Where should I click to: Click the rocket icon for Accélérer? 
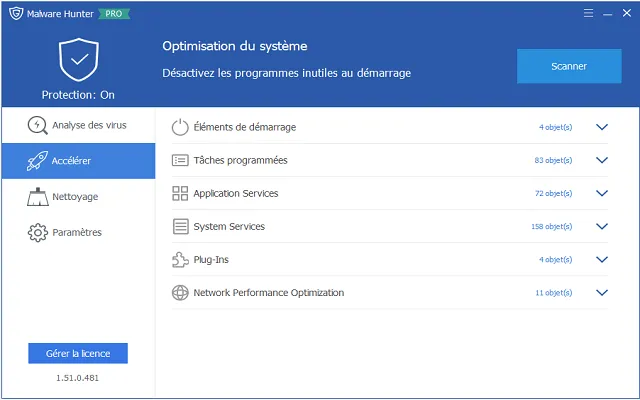[37, 161]
